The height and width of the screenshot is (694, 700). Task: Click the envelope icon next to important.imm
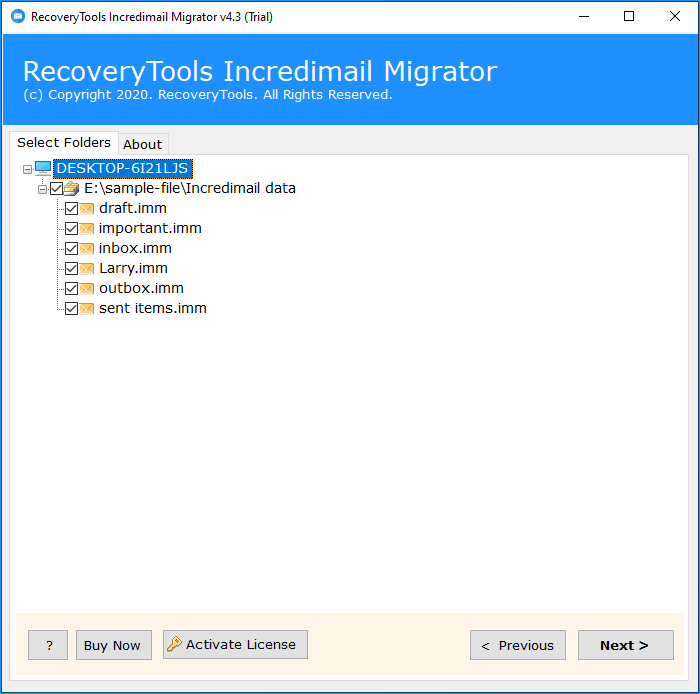pyautogui.click(x=87, y=229)
